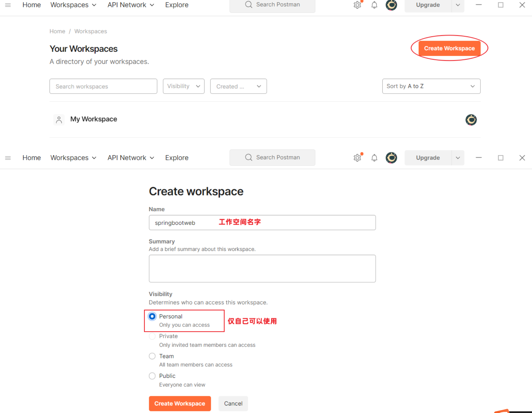Open the Upgrade arrow dropdown on Your Workspaces page
532x413 pixels.
458,5
